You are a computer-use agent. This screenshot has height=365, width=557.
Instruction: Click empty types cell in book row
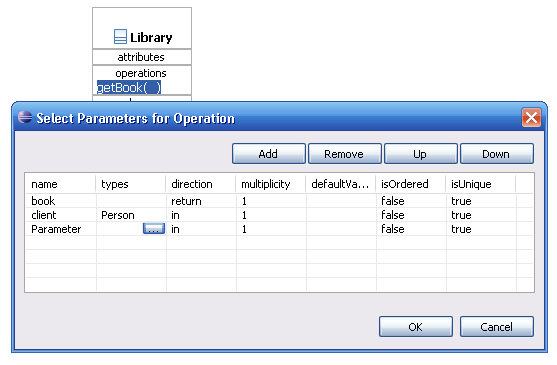pyautogui.click(x=131, y=201)
